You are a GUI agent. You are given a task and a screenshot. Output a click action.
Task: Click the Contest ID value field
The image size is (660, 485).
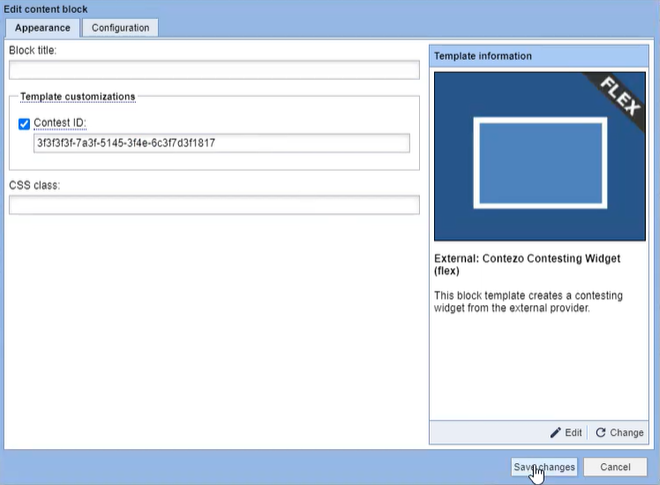point(221,143)
